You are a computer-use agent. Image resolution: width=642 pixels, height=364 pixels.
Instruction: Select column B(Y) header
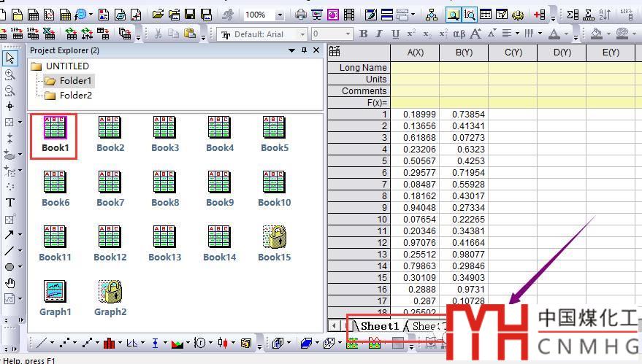(464, 53)
